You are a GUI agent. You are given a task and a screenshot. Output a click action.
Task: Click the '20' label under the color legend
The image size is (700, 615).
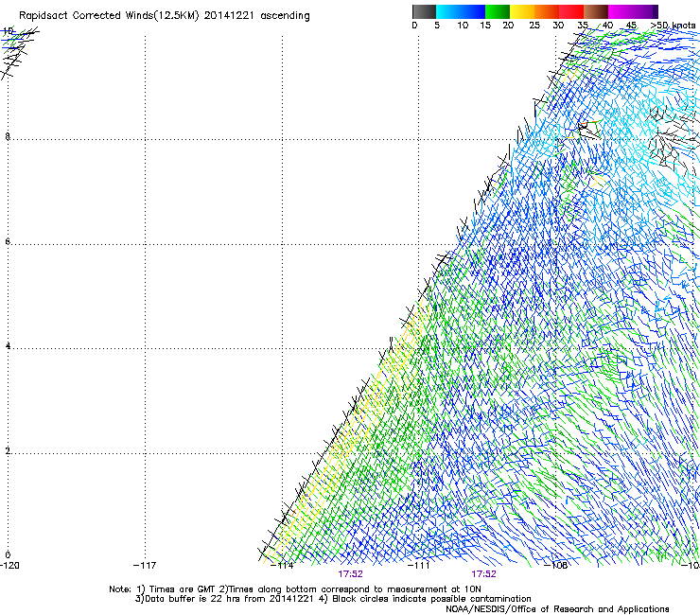point(508,25)
